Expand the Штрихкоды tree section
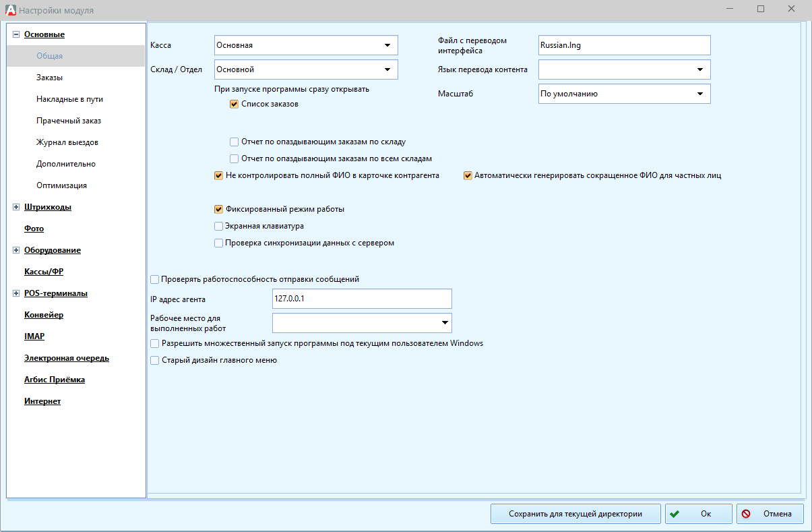Image resolution: width=812 pixels, height=532 pixels. 16,207
